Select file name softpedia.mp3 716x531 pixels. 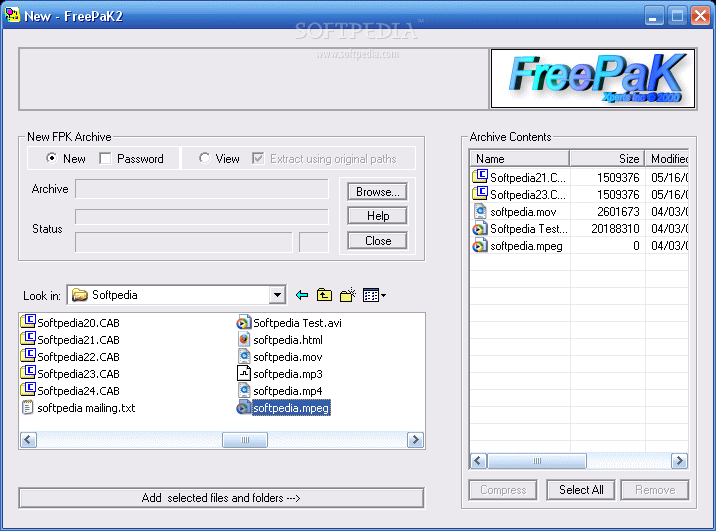288,374
